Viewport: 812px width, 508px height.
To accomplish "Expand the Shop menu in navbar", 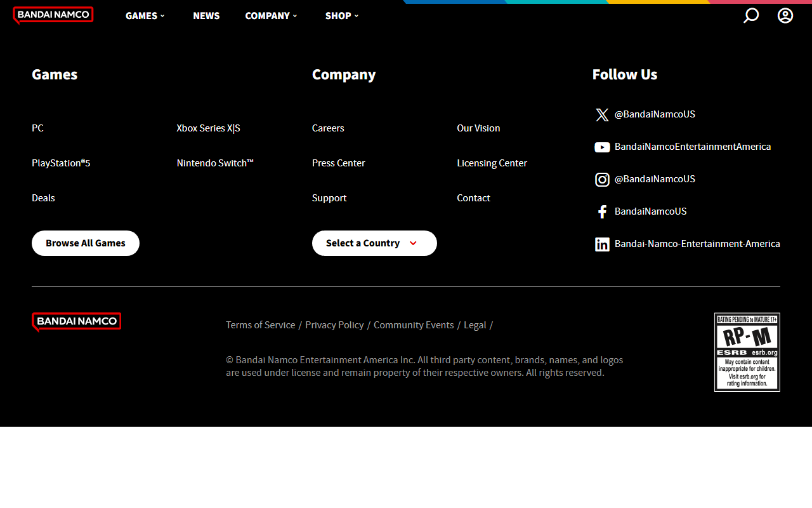I will click(342, 16).
